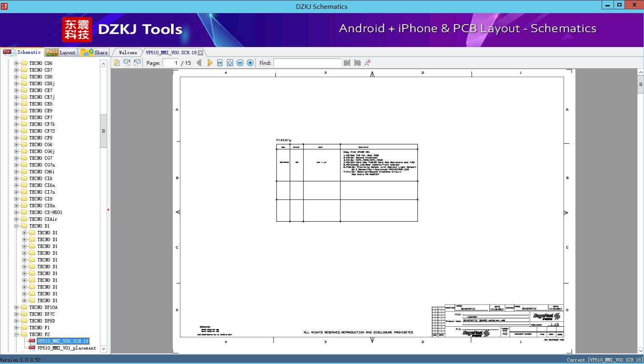
Task: Expand the TECNO CX-H501 folder node
Action: pyautogui.click(x=17, y=212)
